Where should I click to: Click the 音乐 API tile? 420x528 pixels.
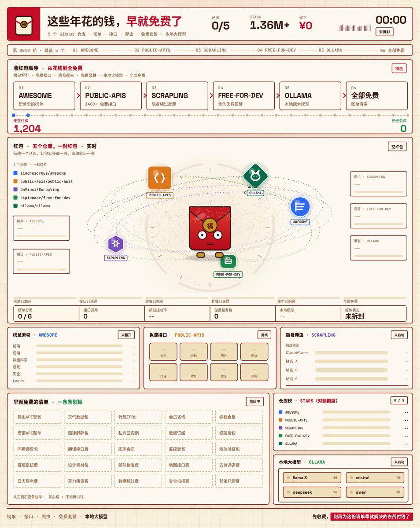(224, 372)
